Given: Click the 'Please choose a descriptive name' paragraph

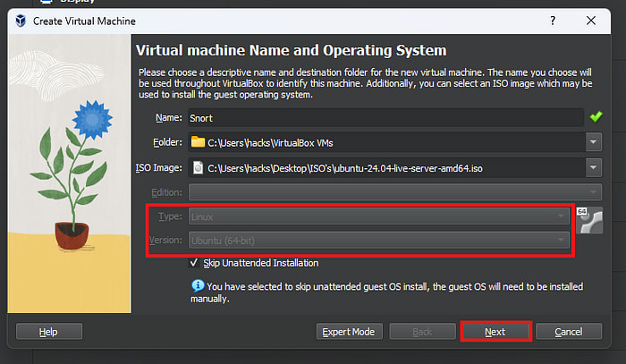Looking at the screenshot, I should pos(365,83).
